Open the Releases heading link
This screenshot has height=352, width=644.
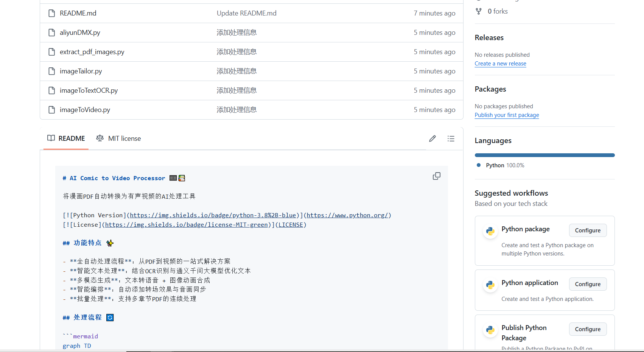489,37
